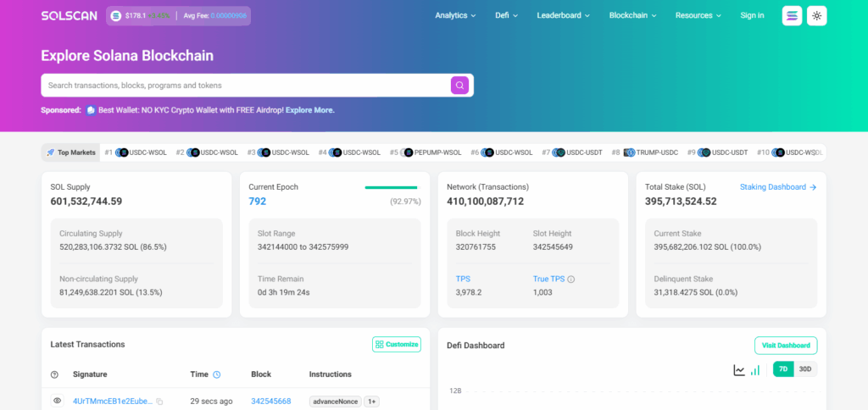Click the Top Markets rocket icon
Viewport: 868px width, 410px height.
click(50, 152)
